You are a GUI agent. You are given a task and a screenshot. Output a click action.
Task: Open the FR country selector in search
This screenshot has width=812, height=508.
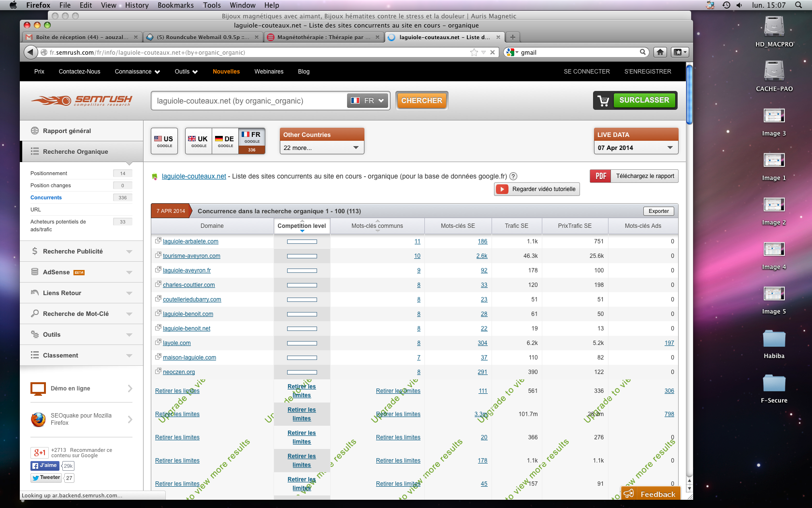368,101
